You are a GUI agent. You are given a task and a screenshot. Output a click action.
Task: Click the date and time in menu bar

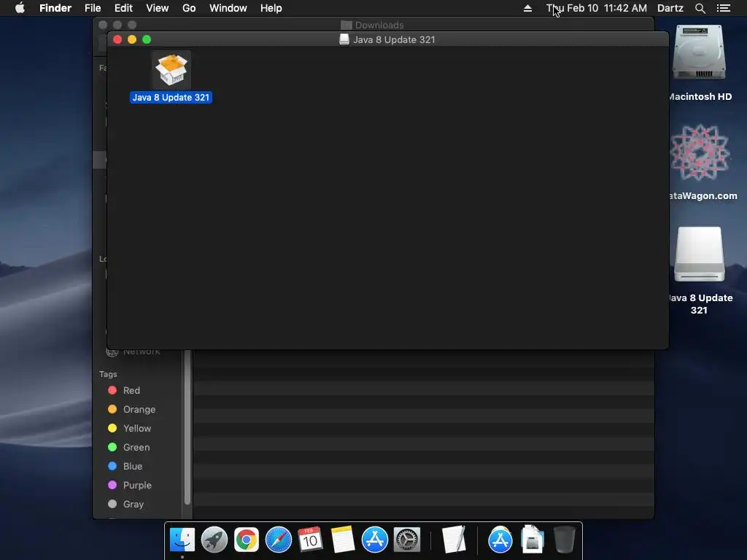point(597,8)
